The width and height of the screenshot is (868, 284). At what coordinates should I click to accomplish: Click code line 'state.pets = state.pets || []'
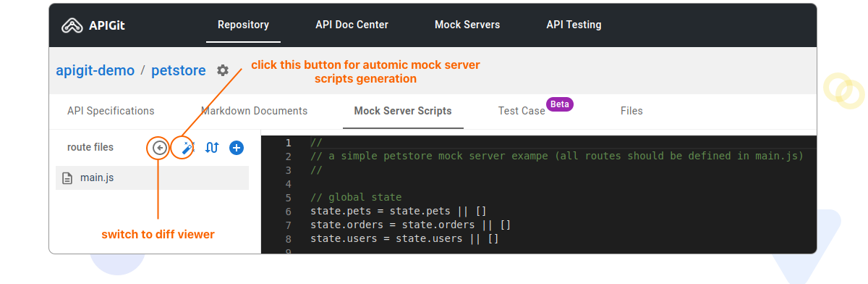[399, 211]
